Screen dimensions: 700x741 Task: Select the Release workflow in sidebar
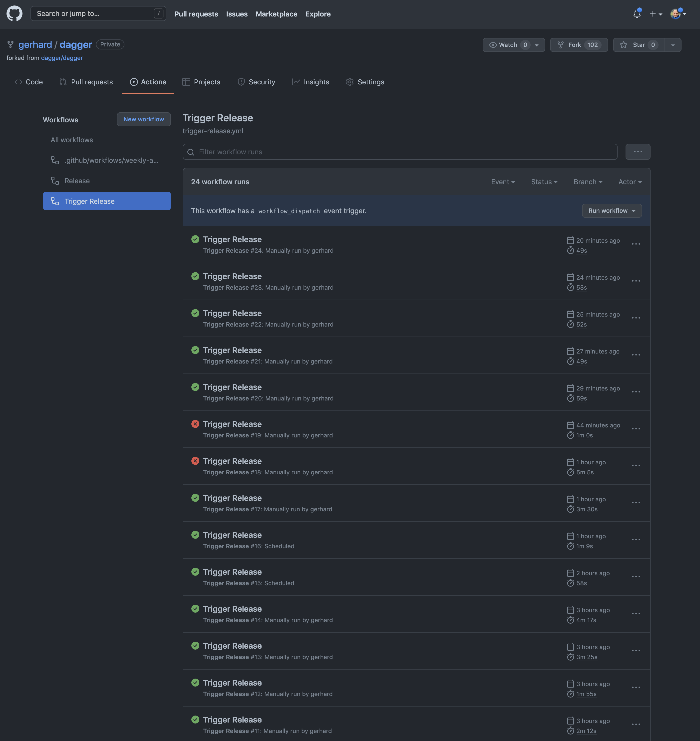[77, 181]
